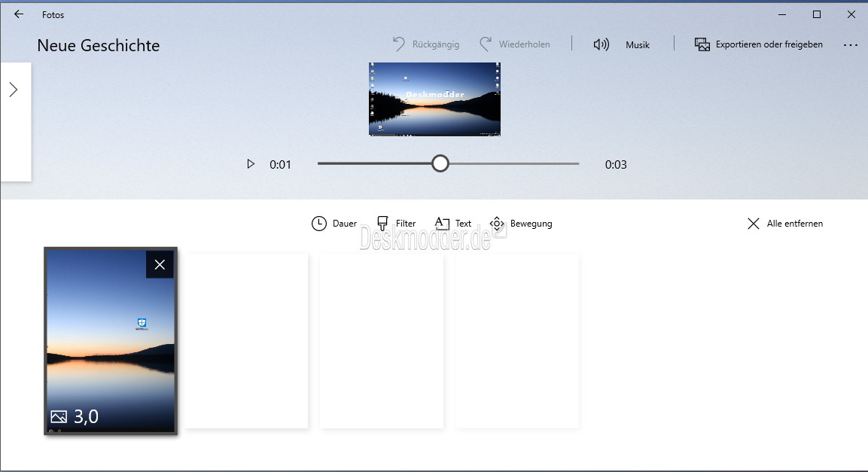The image size is (868, 472).
Task: Open Musik via the speaker icon
Action: [602, 45]
